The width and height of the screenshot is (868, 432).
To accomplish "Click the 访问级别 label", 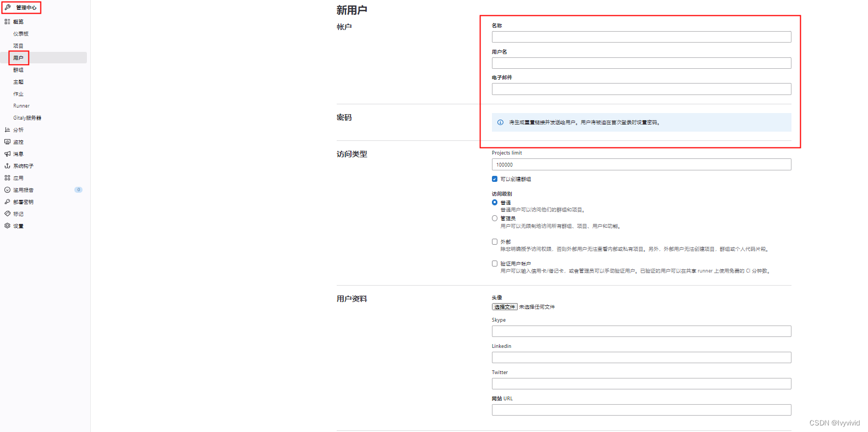I will pyautogui.click(x=502, y=194).
